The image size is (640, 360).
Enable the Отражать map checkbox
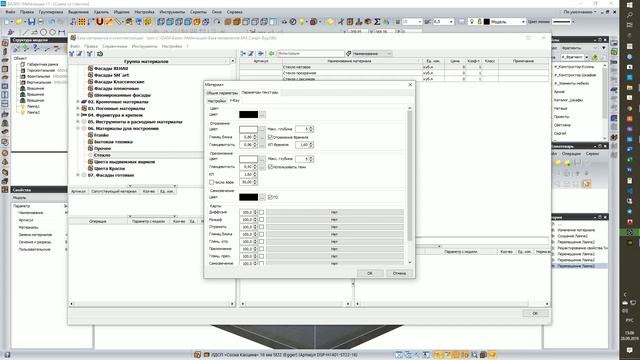click(261, 227)
